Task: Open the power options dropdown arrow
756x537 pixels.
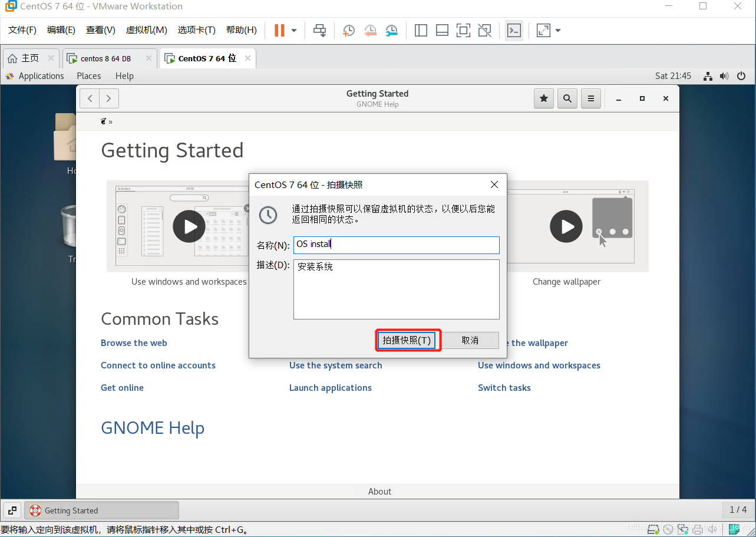Action: point(294,30)
